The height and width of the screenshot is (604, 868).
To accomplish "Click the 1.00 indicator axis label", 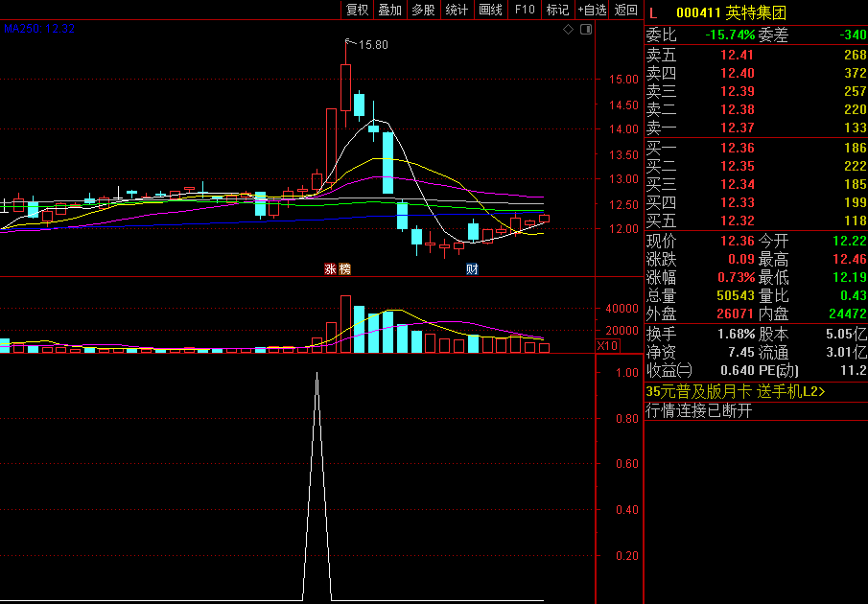I will [x=627, y=373].
